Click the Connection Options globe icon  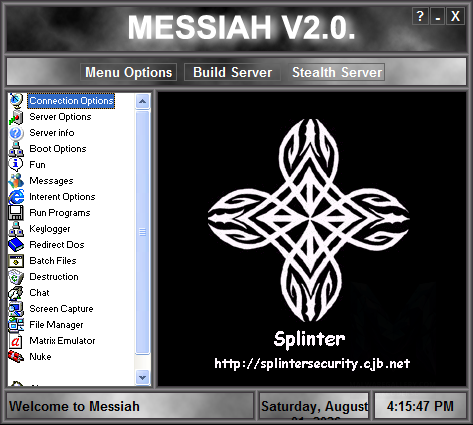(16, 100)
